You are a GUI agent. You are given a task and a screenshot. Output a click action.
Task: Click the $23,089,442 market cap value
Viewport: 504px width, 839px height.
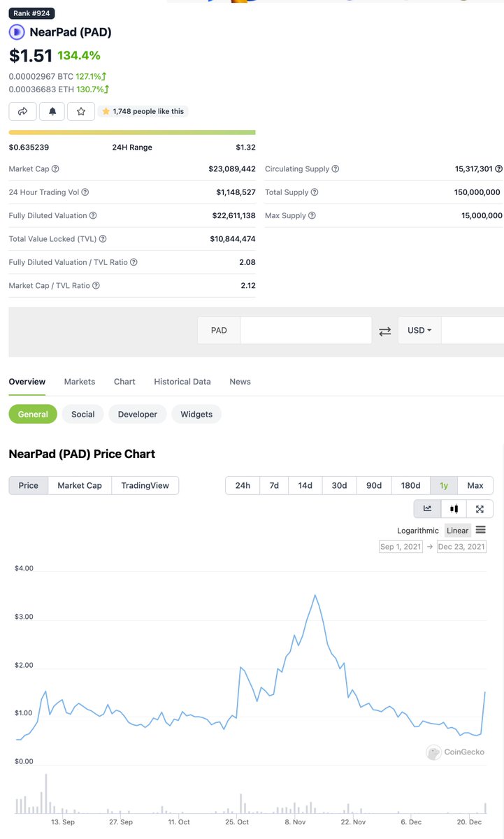click(x=232, y=169)
